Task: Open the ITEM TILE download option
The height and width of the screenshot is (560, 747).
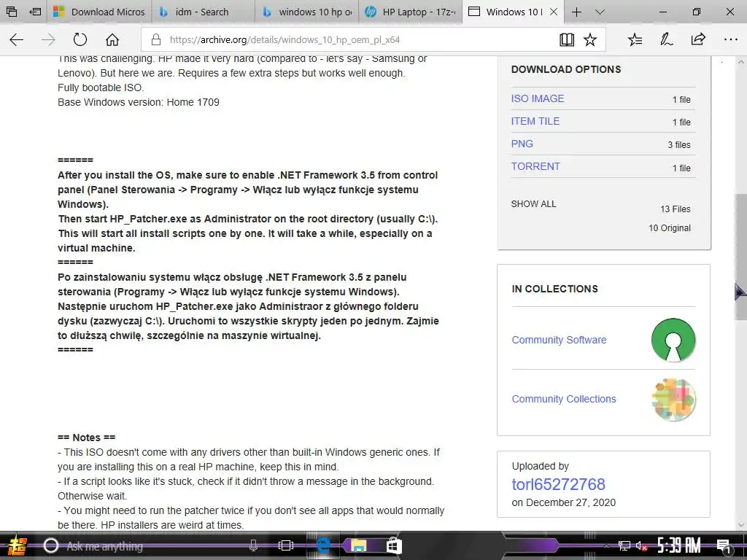Action: point(535,122)
